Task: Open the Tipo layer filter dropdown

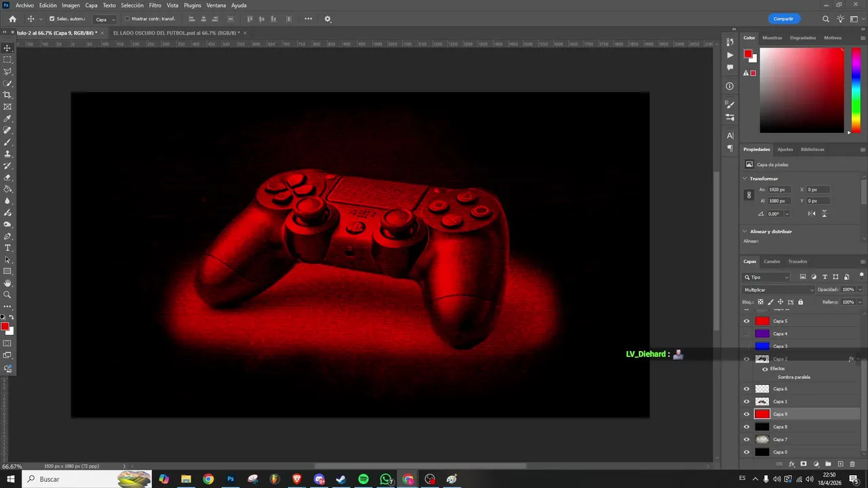Action: 766,277
